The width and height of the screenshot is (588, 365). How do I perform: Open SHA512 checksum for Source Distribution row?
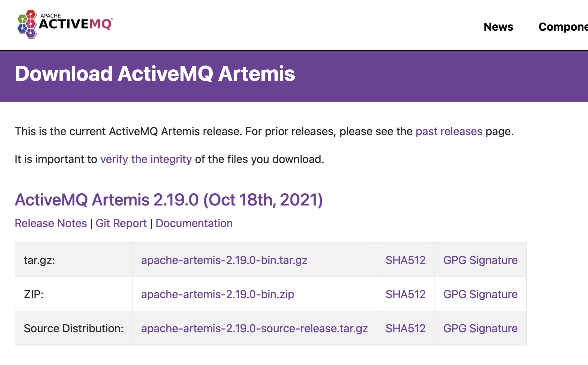click(x=406, y=328)
